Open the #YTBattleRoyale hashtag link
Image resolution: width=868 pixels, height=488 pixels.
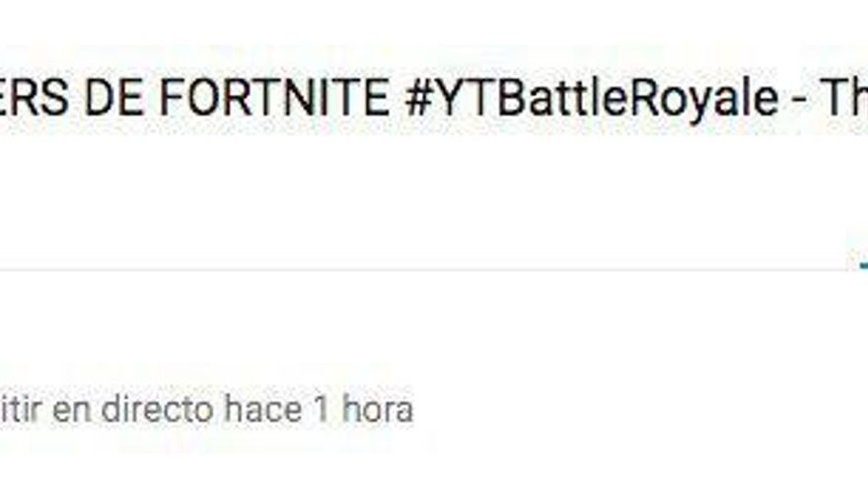tap(592, 99)
